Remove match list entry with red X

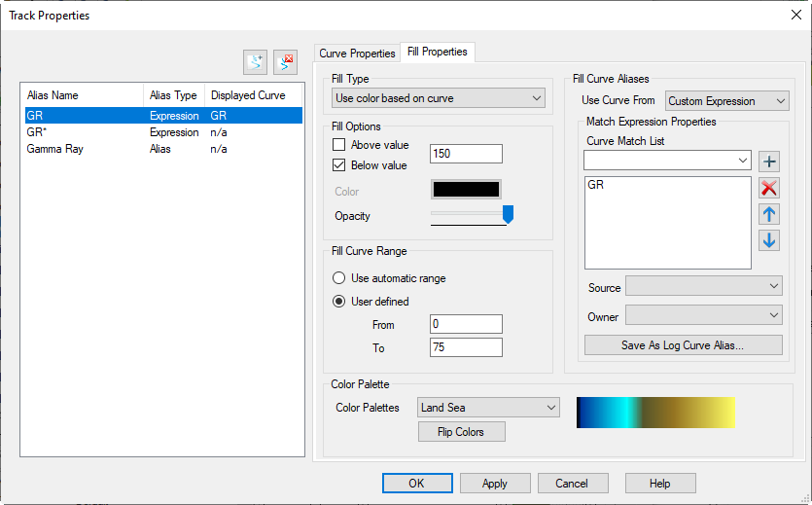769,189
